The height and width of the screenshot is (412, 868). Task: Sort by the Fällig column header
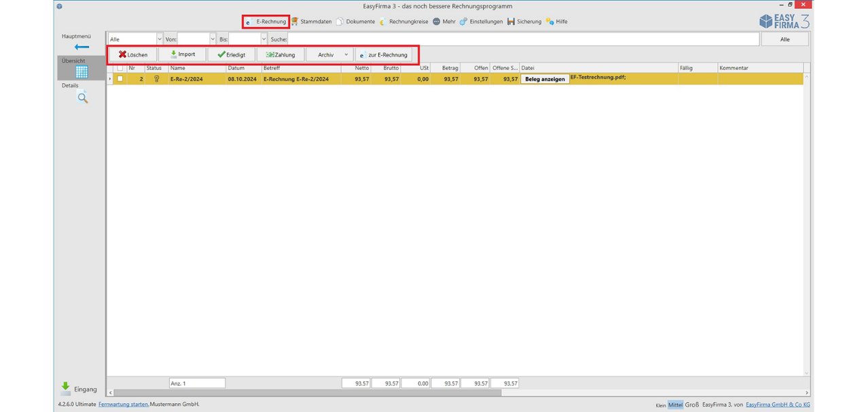point(698,68)
